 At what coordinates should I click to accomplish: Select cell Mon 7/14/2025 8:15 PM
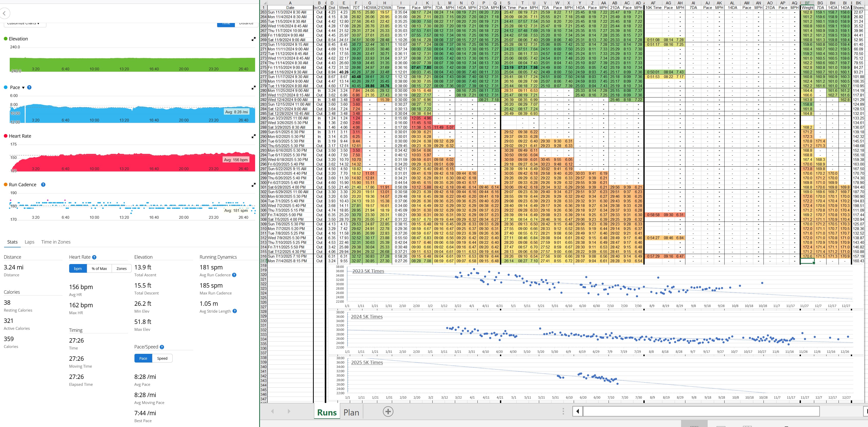tap(290, 261)
